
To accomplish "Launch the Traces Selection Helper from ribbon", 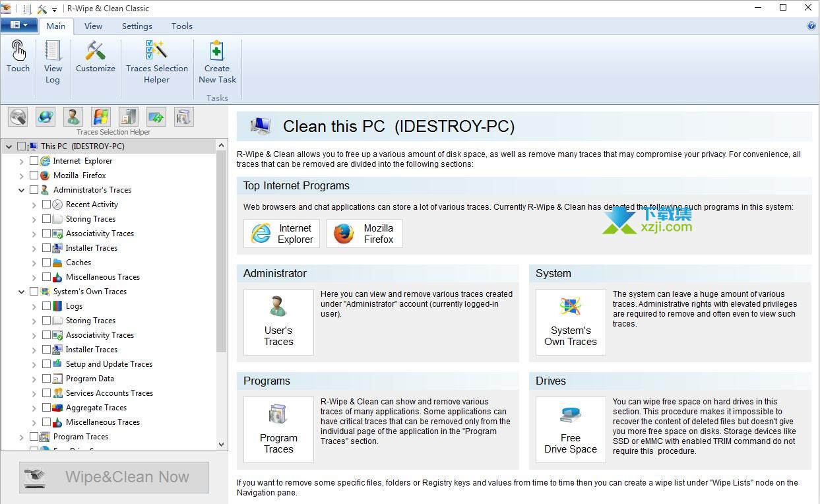I will tap(157, 62).
